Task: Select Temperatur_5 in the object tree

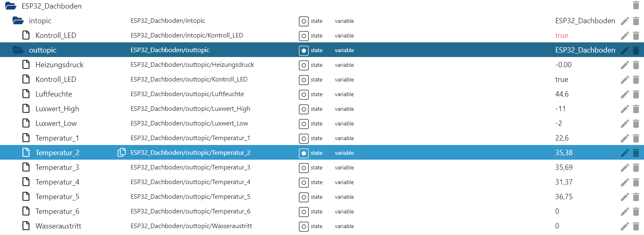Action: [57, 197]
